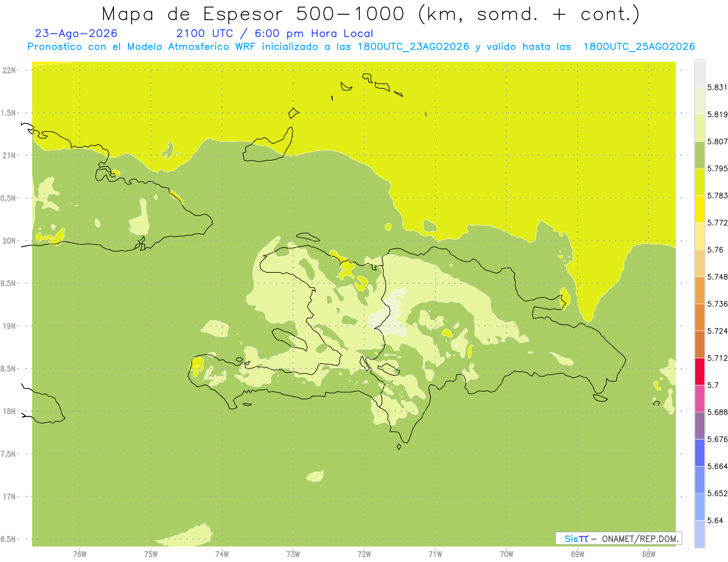Screen dimensions: 728x562
Task: Click the '70W' longitude label
Action: tap(507, 554)
